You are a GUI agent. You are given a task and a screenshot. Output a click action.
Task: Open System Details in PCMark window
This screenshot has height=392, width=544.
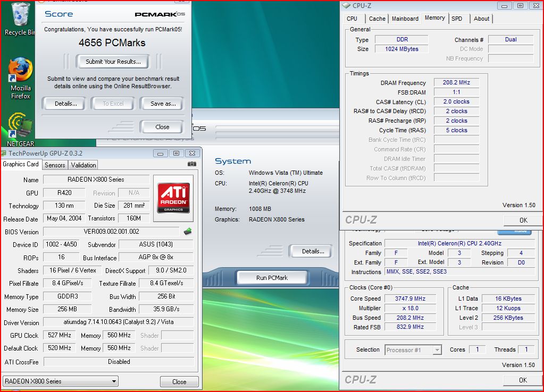311,251
